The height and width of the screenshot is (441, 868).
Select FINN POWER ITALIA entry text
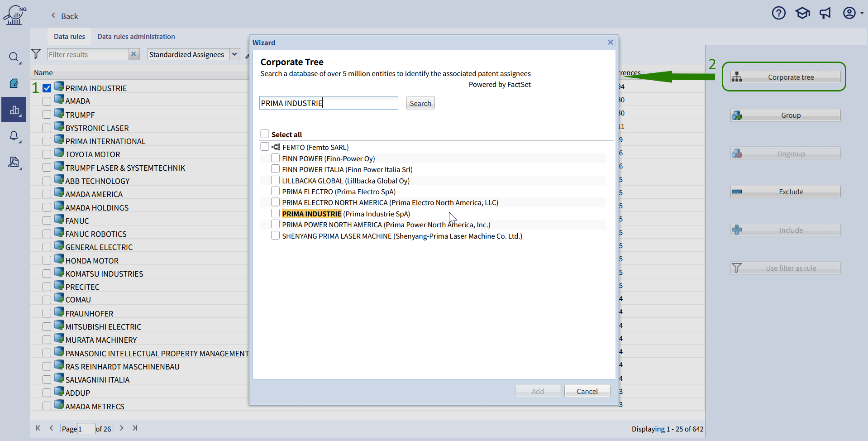coord(347,169)
